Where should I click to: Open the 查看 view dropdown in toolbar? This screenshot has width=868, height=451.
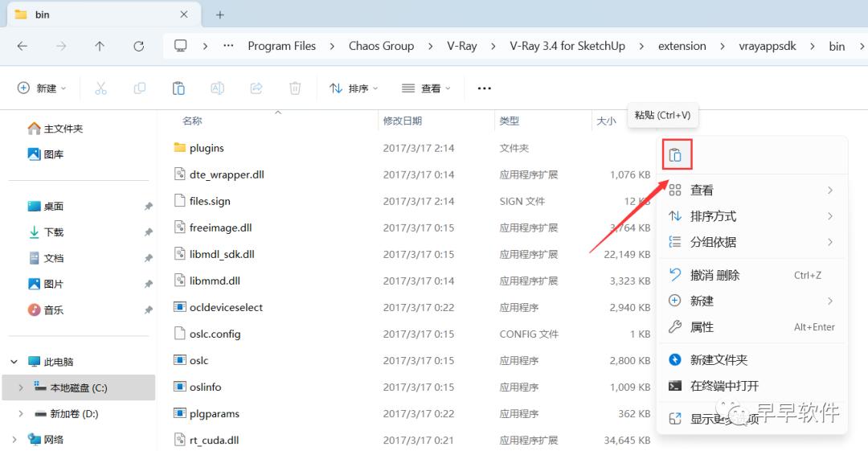pos(426,88)
